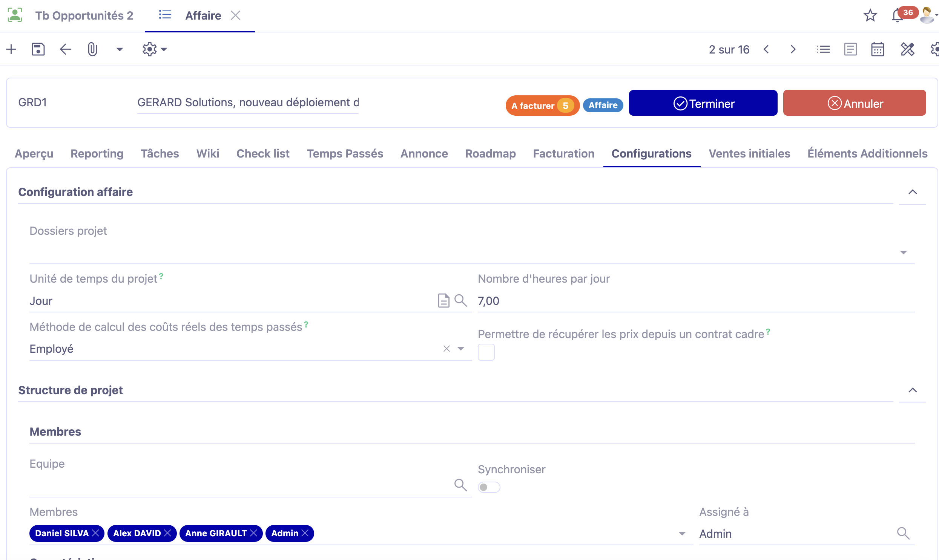Enable the Synchroniser toggle
This screenshot has width=939, height=560.
(x=489, y=487)
